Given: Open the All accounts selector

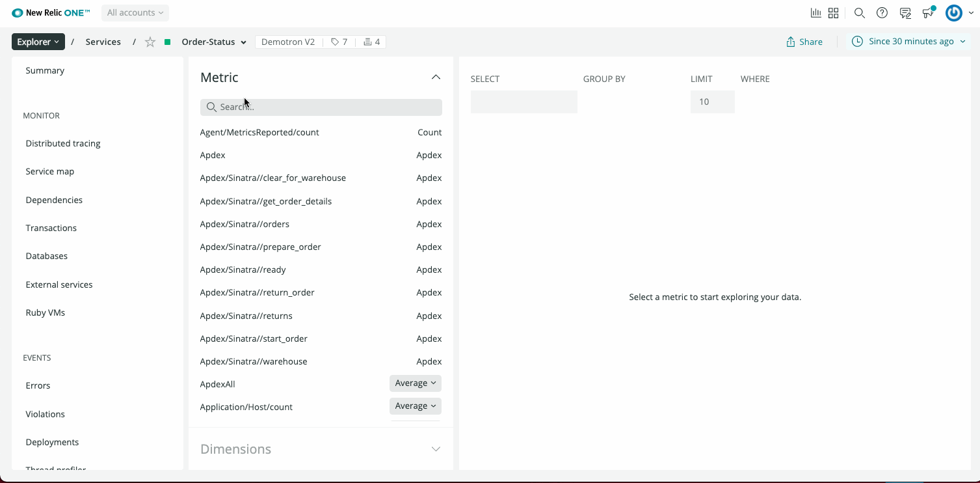Looking at the screenshot, I should (x=135, y=12).
